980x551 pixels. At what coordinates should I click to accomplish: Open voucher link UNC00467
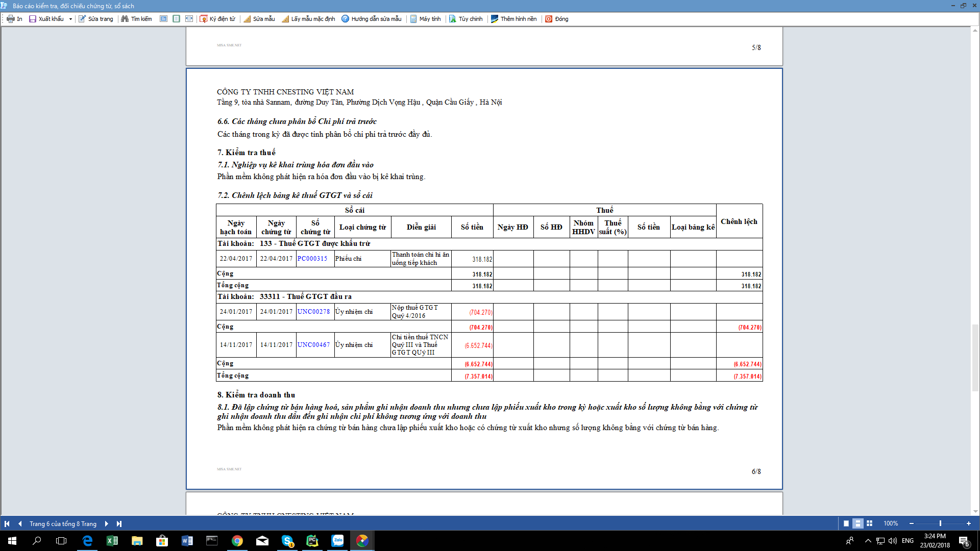(313, 345)
